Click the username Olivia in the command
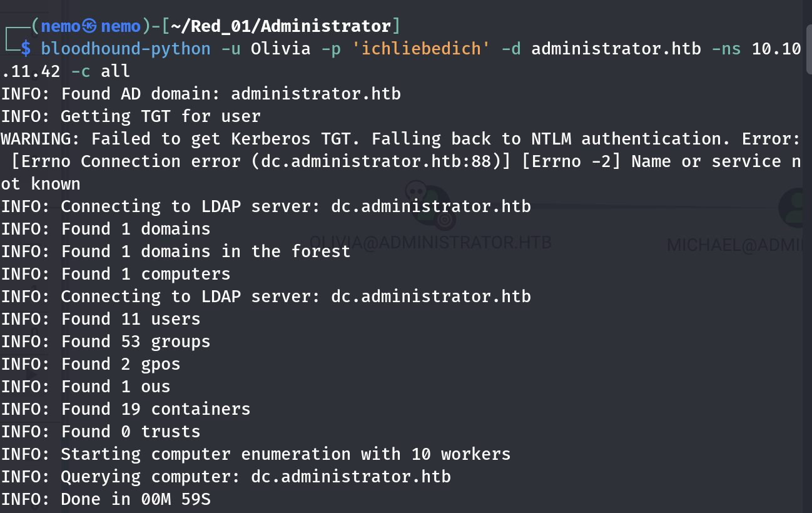The image size is (812, 513). [281, 49]
